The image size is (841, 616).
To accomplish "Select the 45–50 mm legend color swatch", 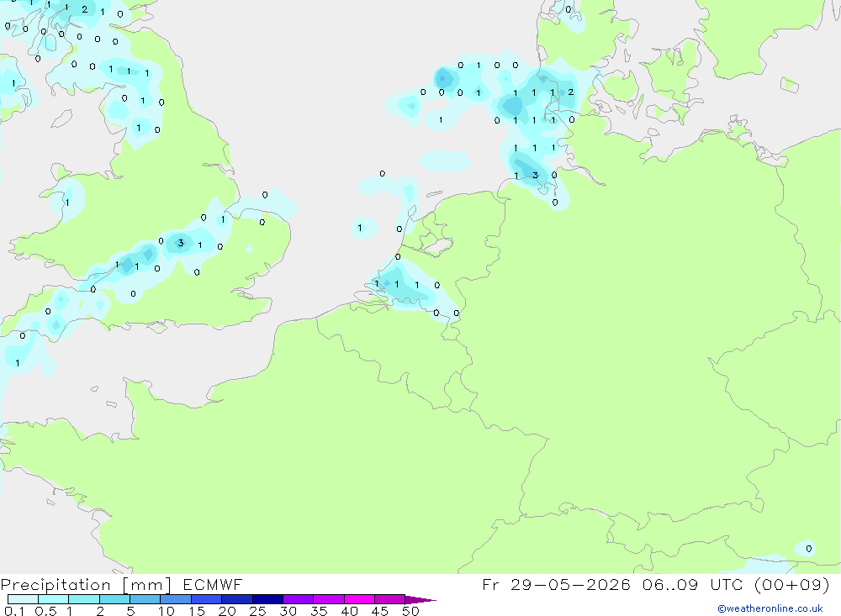I will click(x=390, y=599).
